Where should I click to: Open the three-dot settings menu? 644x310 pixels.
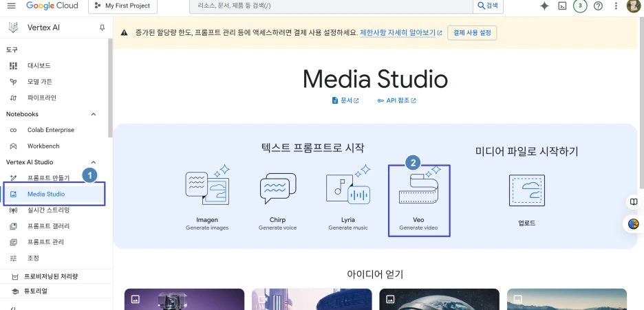tap(616, 5)
